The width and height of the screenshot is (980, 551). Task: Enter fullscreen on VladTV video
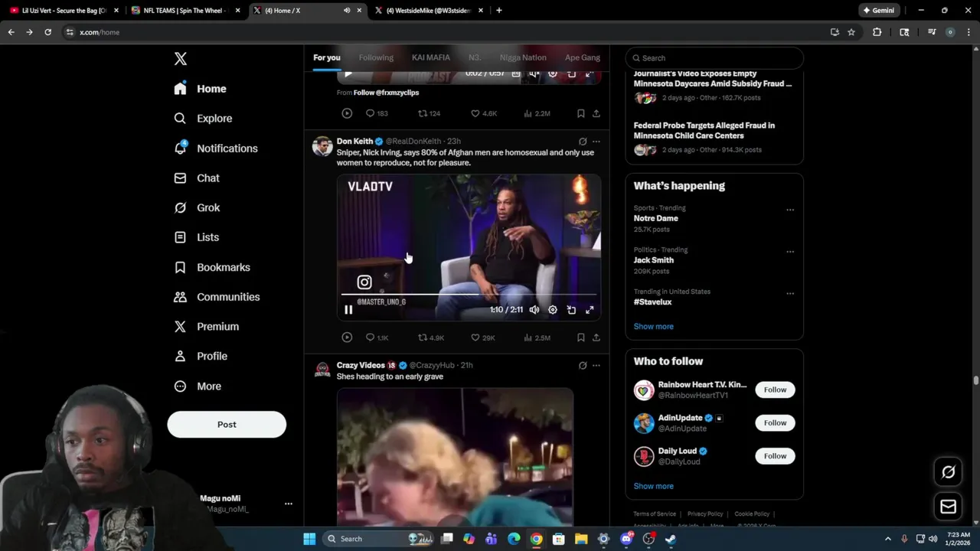[590, 310]
